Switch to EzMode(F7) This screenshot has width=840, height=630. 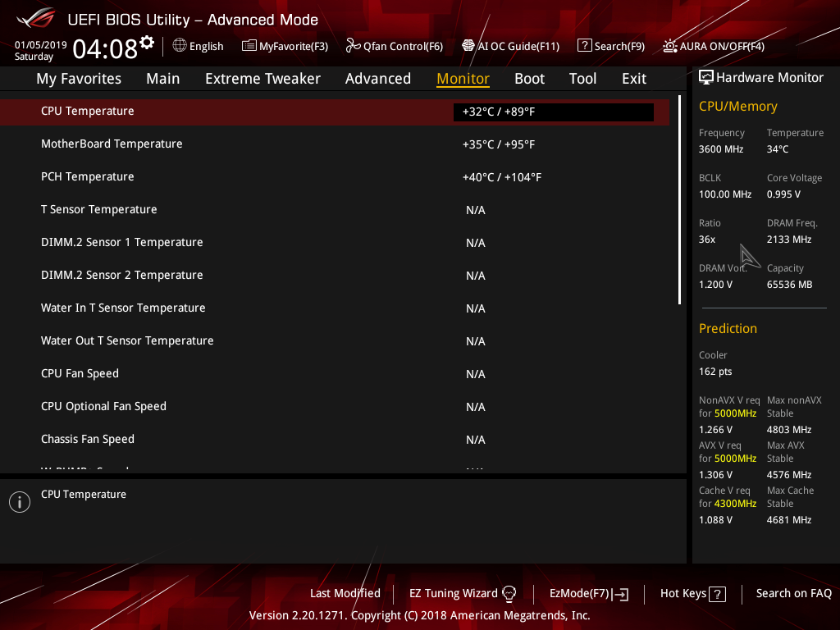pyautogui.click(x=588, y=593)
